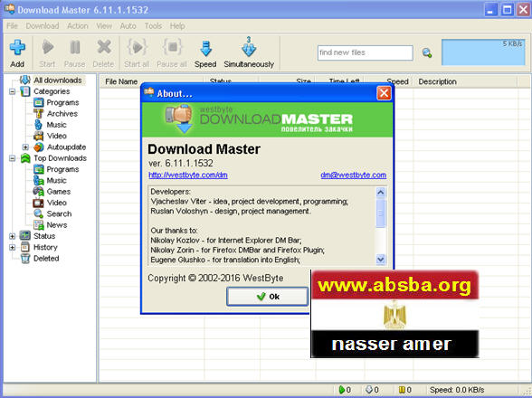This screenshot has height=398, width=532.
Task: Expand the Status tree node
Action: [x=13, y=236]
